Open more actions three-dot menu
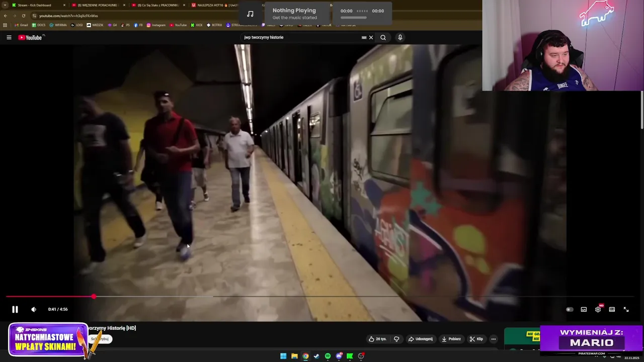Viewport: 644px width, 362px height. click(494, 339)
